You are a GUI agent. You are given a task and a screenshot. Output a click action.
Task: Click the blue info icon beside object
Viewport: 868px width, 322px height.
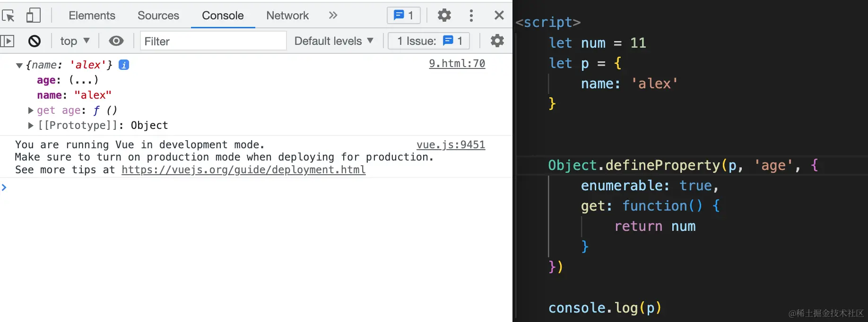[x=124, y=65]
